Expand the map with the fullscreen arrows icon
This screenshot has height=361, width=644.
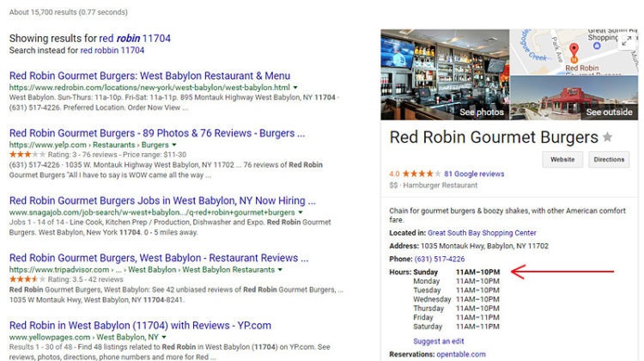pyautogui.click(x=629, y=41)
